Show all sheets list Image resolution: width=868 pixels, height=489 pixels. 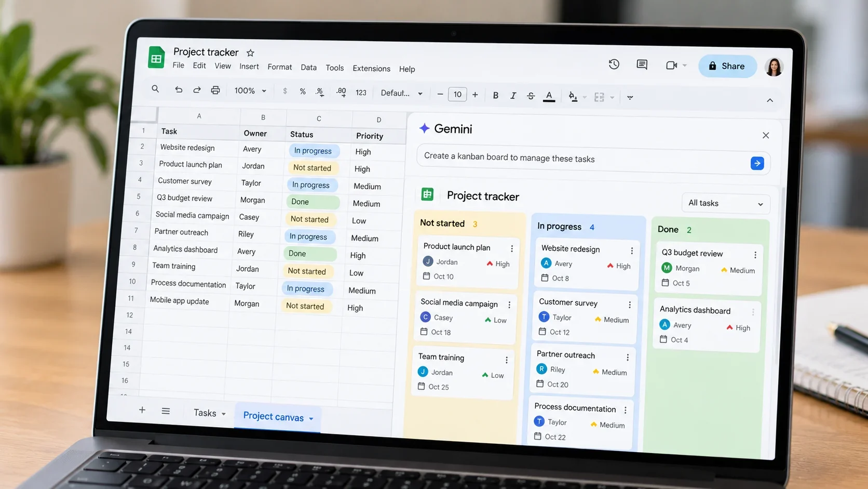click(166, 411)
